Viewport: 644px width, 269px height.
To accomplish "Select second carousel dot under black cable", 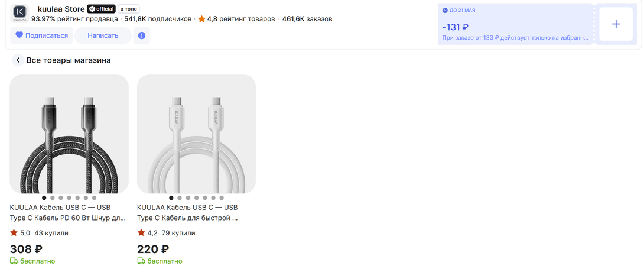I will (x=53, y=198).
